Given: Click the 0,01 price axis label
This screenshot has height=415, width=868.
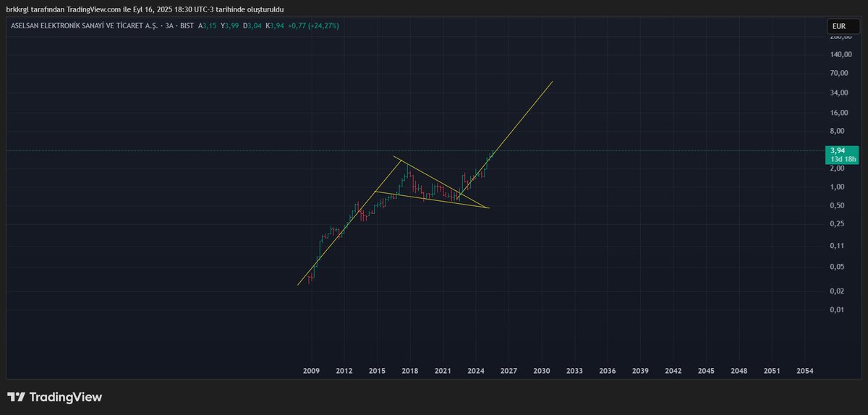Looking at the screenshot, I should [839, 310].
